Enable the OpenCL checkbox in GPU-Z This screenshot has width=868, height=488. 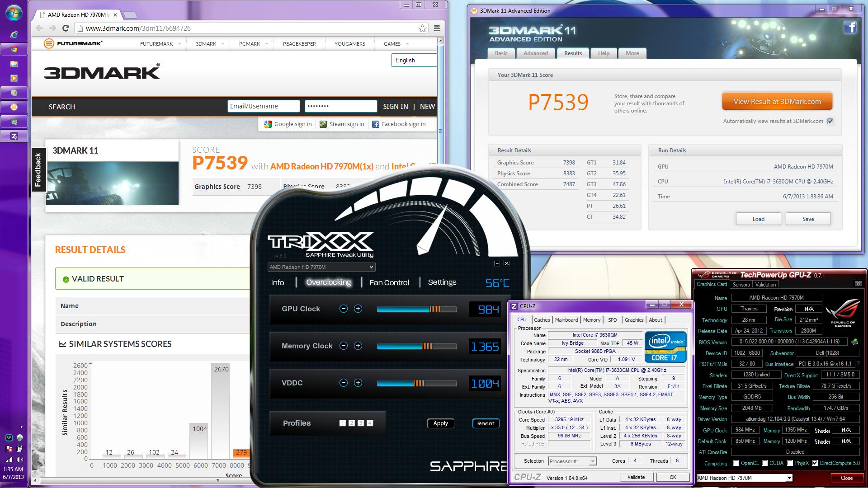[736, 463]
